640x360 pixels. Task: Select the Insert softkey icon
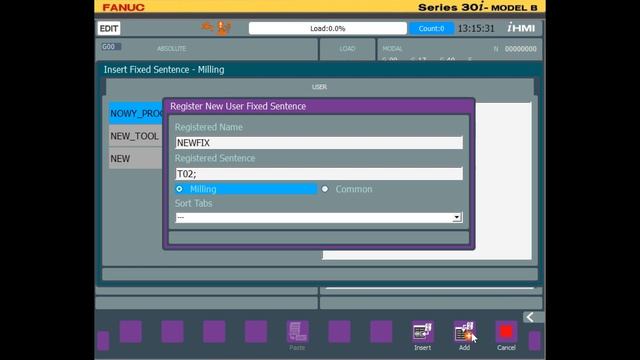coord(422,332)
